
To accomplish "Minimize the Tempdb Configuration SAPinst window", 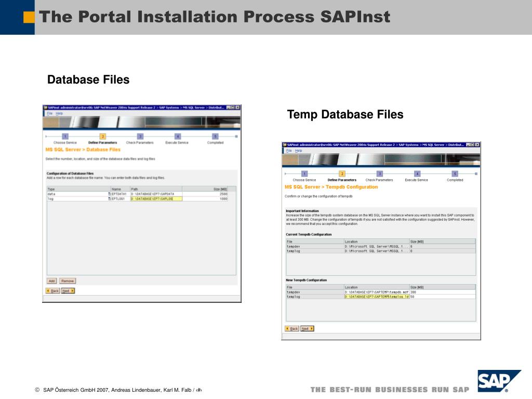I will pyautogui.click(x=468, y=144).
